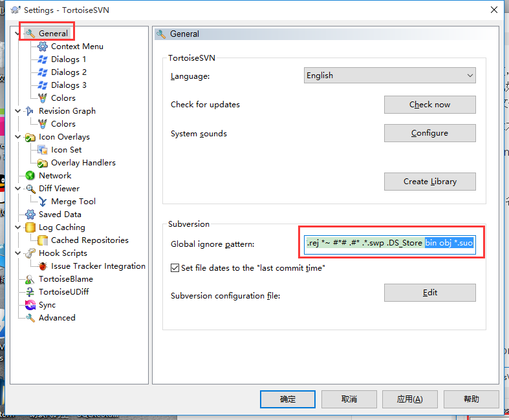The image size is (509, 420).
Task: Click the Saved Data gear icon
Action: [30, 215]
